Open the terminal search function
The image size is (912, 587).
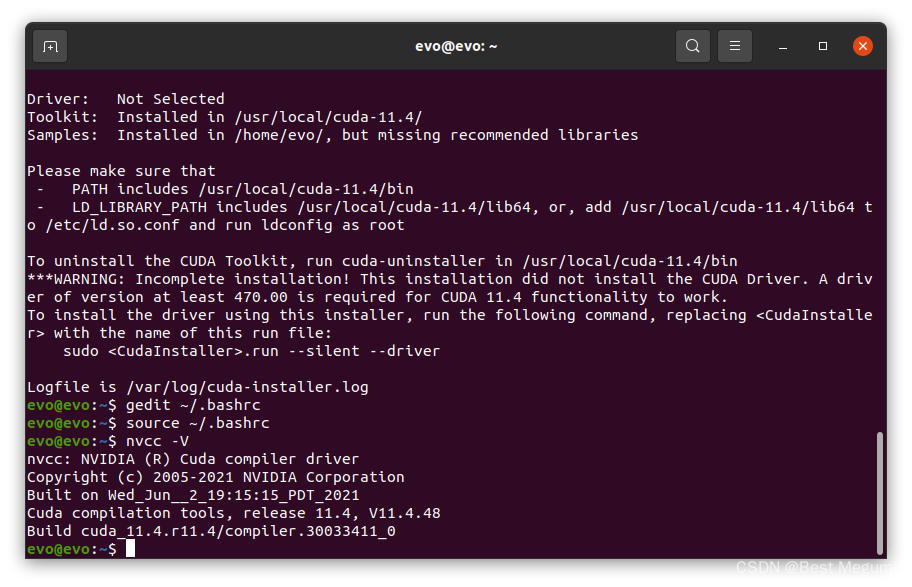[x=693, y=45]
